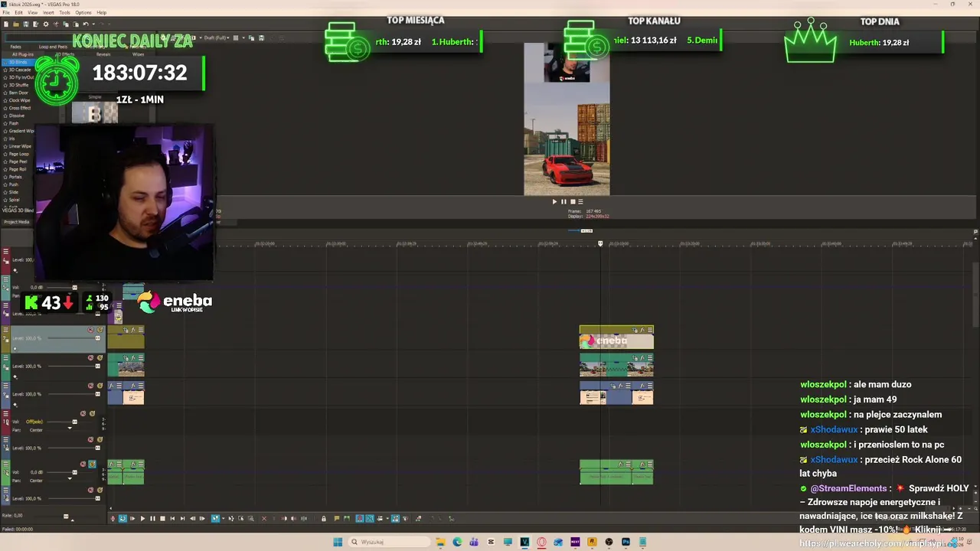Screen dimensions: 980x551
Task: Create a new project with toolbar icon
Action: pyautogui.click(x=6, y=24)
